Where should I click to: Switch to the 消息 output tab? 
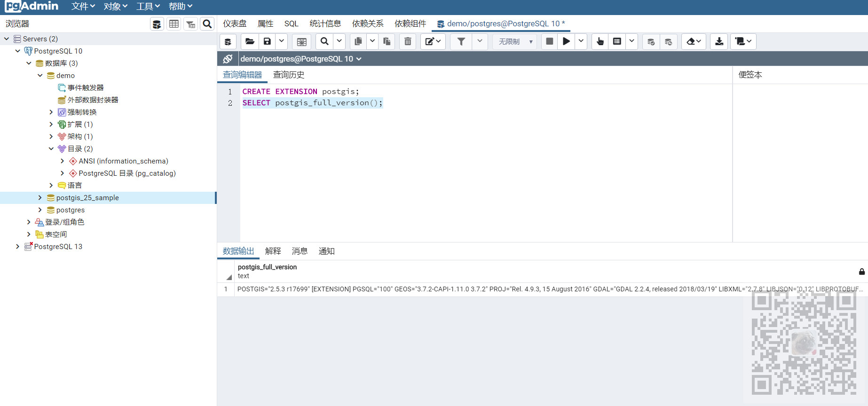point(300,251)
